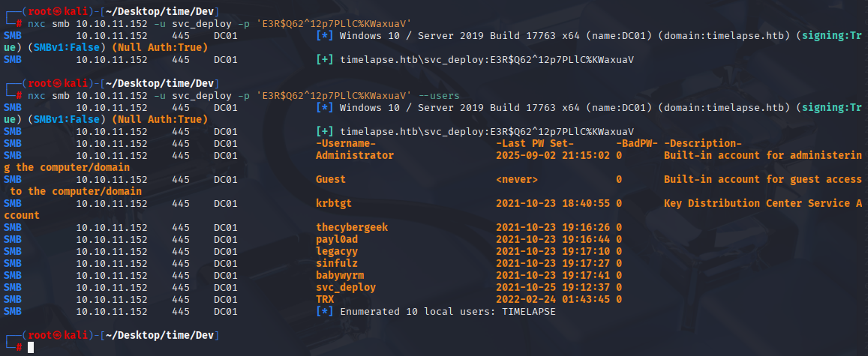
Task: Click the -Username- column header
Action: [x=346, y=143]
